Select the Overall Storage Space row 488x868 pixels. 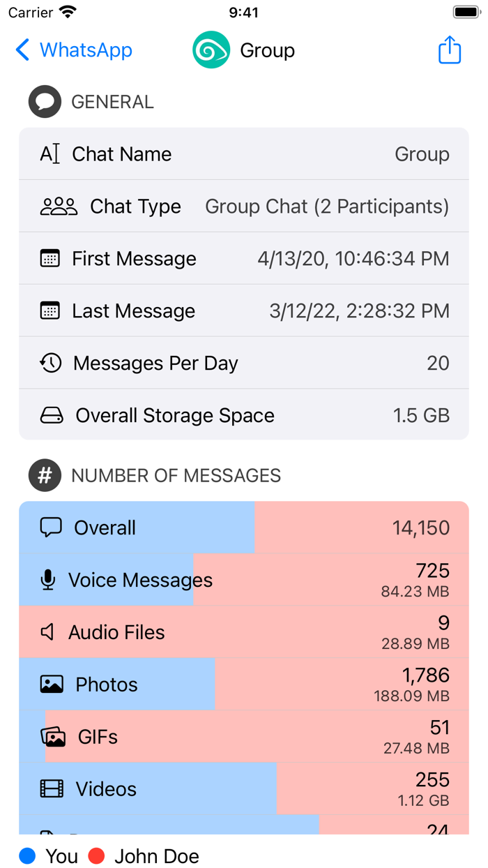pyautogui.click(x=244, y=416)
